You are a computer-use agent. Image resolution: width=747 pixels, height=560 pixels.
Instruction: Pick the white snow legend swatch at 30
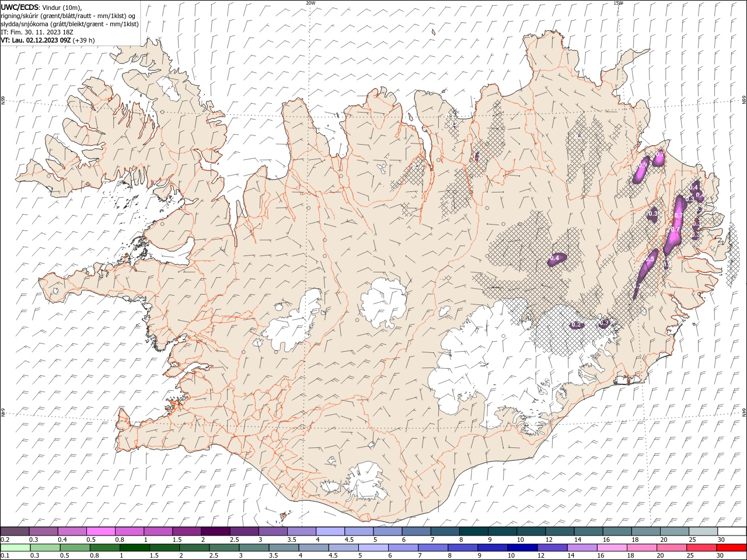click(732, 531)
